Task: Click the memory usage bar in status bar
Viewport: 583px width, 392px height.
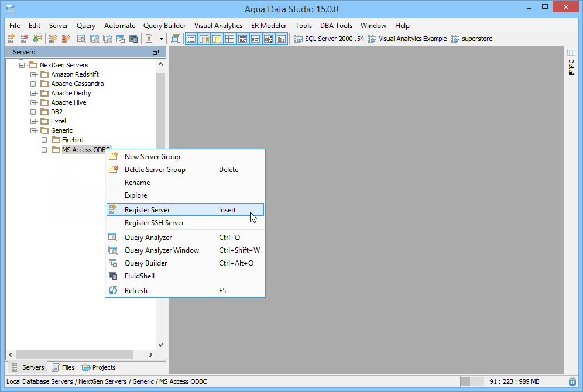Action: 513,381
